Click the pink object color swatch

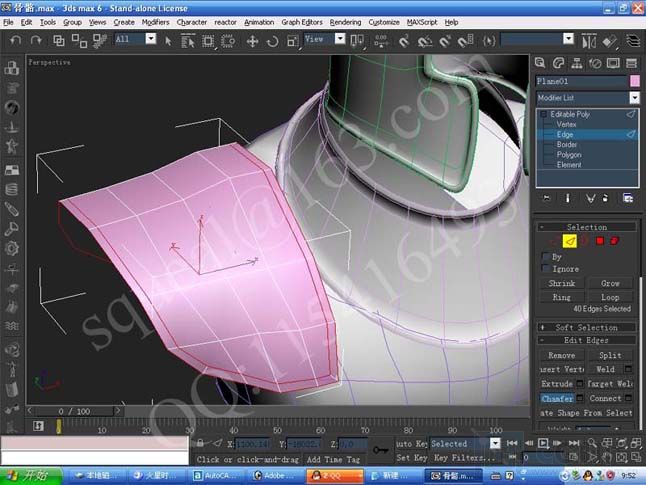[634, 81]
